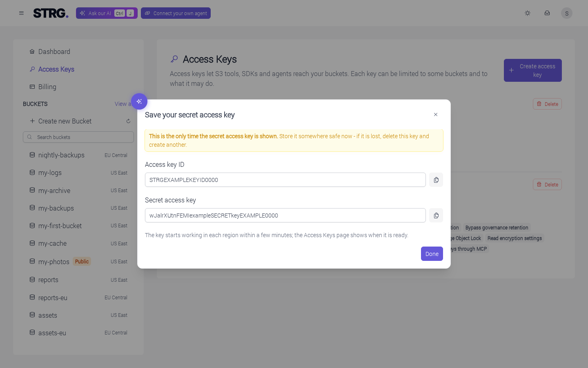Click the Read encryption settings tag
The width and height of the screenshot is (588, 368).
click(x=514, y=238)
